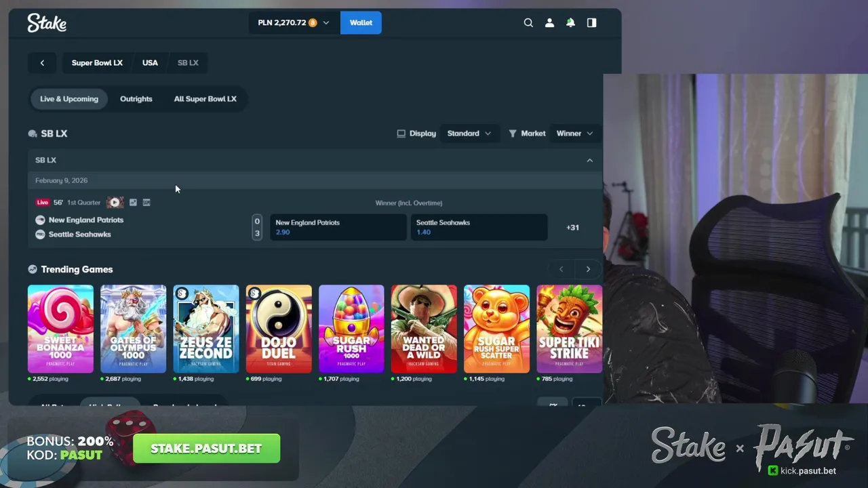
Task: Show next trending games with right arrow
Action: point(588,269)
